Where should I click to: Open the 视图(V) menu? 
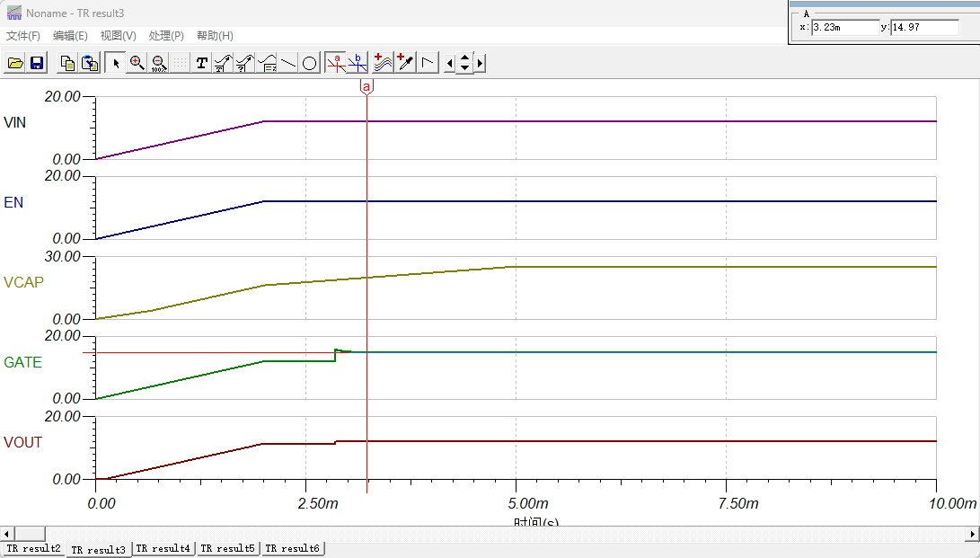(x=119, y=36)
